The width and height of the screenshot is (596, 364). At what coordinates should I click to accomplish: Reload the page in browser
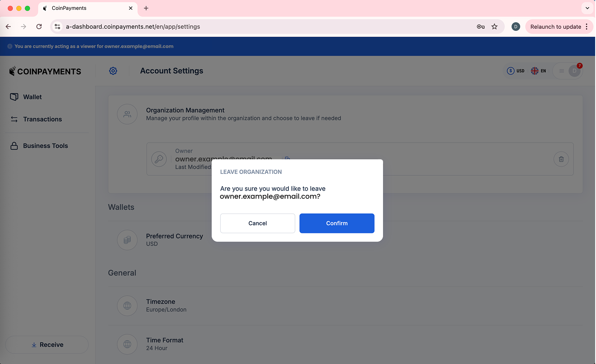pyautogui.click(x=39, y=27)
